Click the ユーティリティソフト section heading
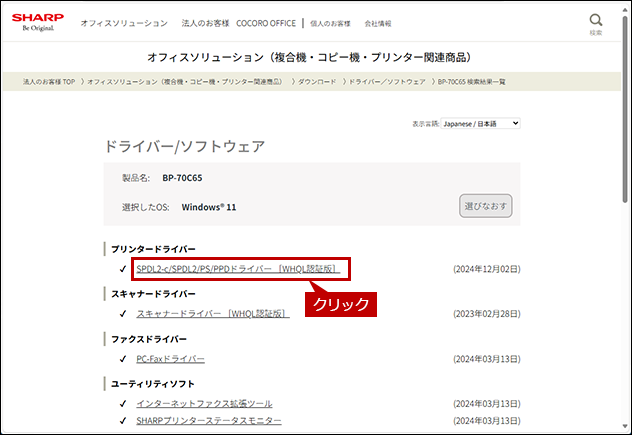The image size is (632, 435). point(153,384)
